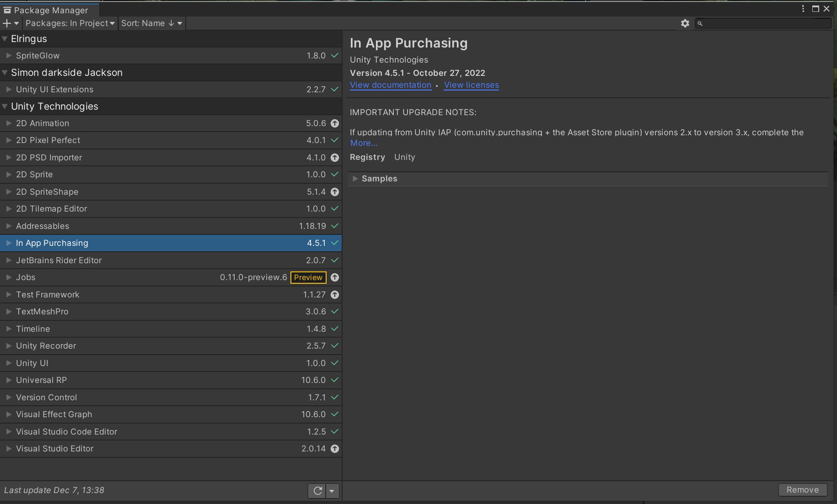This screenshot has height=504, width=837.
Task: Open View licenses link
Action: tap(472, 85)
